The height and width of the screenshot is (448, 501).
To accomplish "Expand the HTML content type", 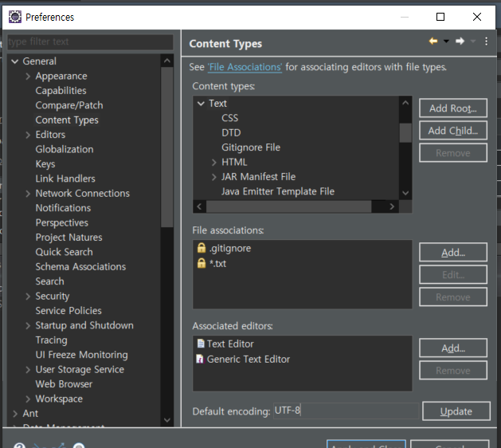I will 213,162.
